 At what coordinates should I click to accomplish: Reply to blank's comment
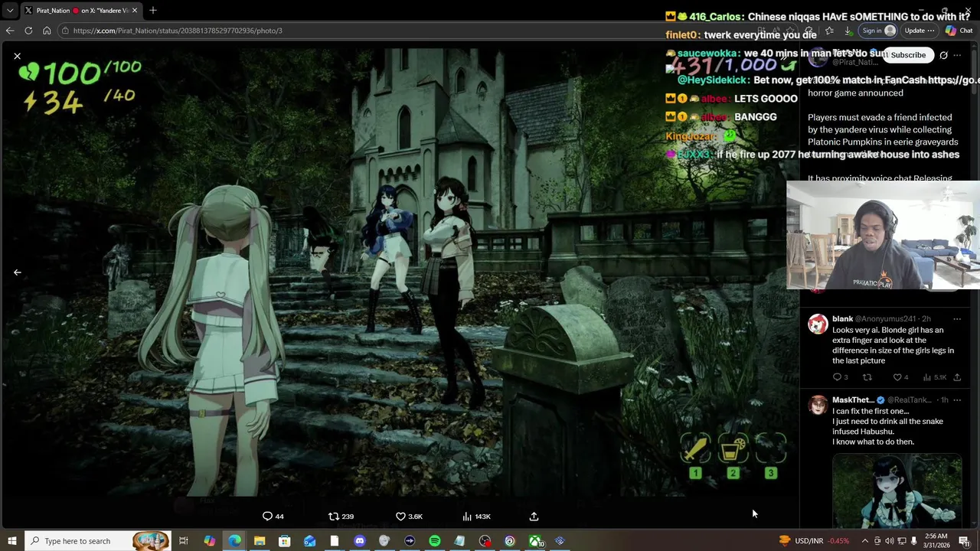pos(840,377)
